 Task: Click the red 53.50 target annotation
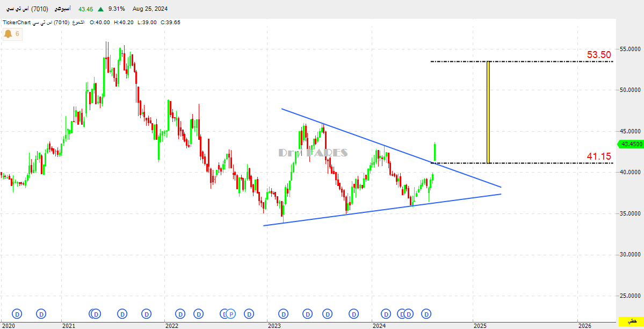(x=599, y=55)
